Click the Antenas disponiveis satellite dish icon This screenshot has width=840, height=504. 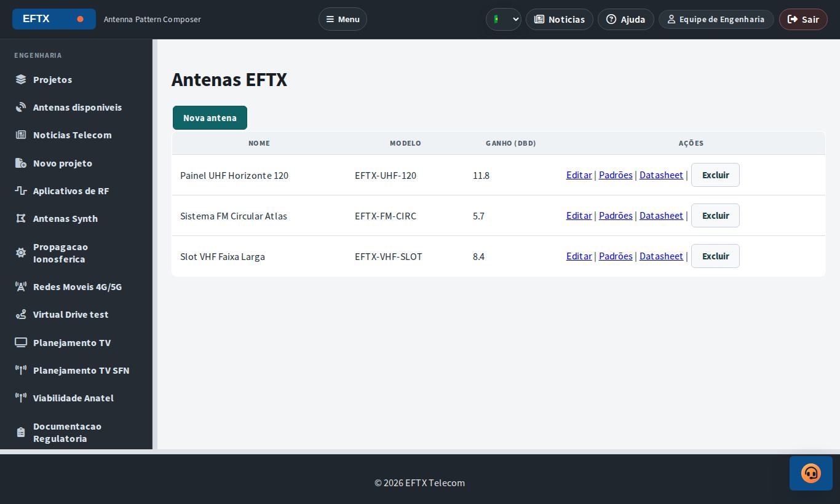(x=21, y=107)
